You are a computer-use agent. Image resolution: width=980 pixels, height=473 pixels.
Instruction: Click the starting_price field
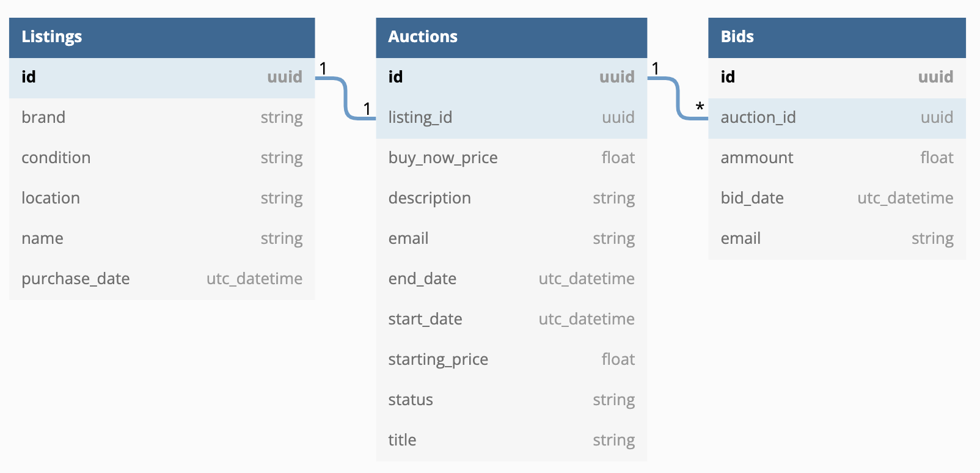coord(511,360)
